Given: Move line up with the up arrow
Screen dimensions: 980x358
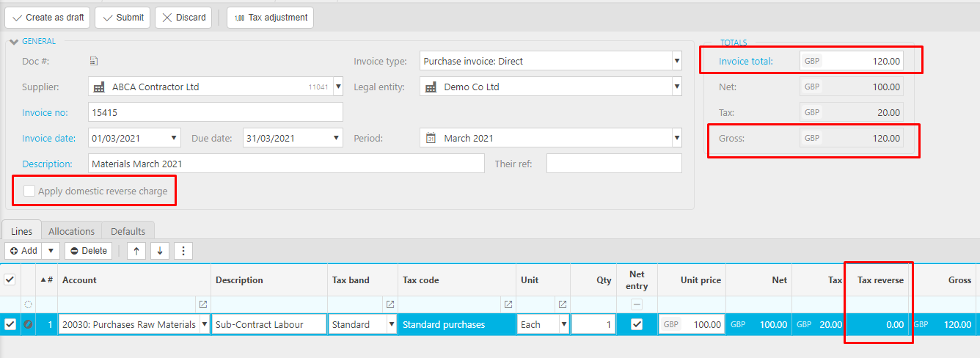Looking at the screenshot, I should pyautogui.click(x=136, y=251).
